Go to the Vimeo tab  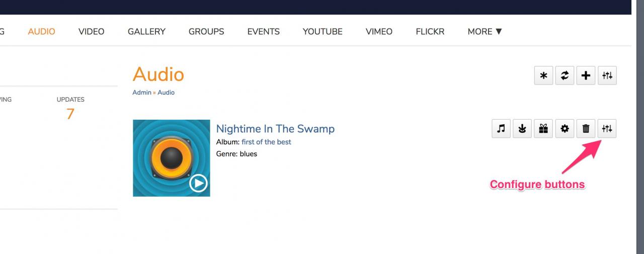pyautogui.click(x=379, y=31)
